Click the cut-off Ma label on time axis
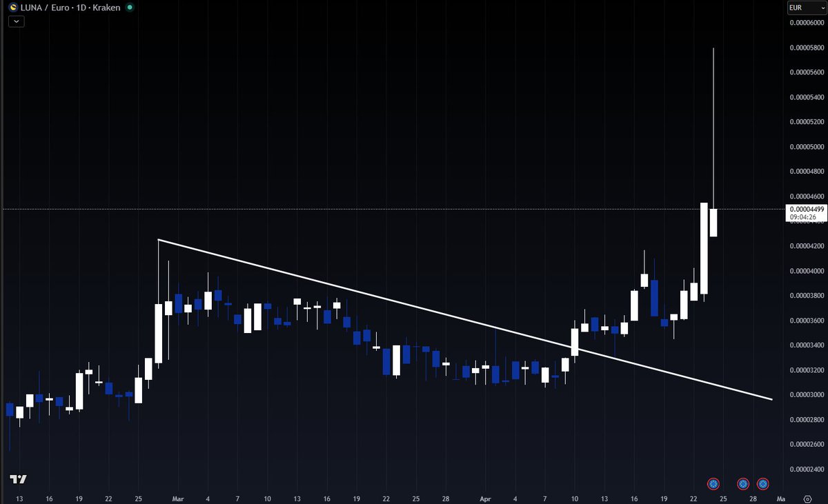This screenshot has width=828, height=504. tap(780, 498)
